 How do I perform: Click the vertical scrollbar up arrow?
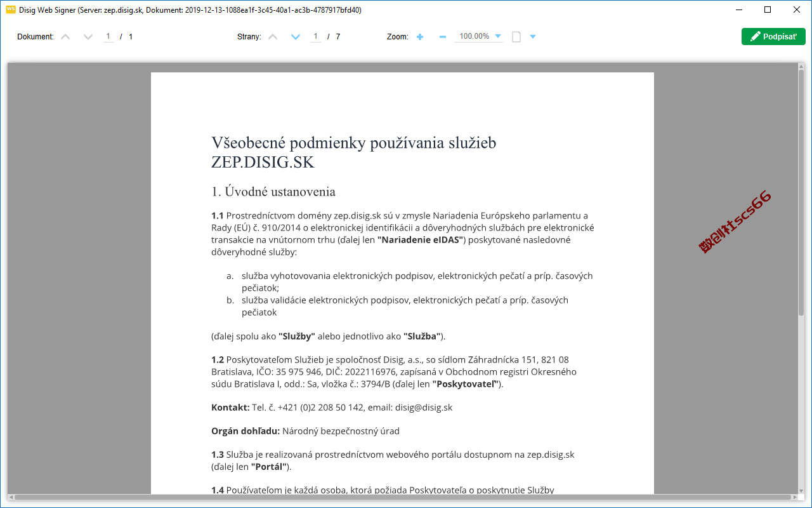click(x=801, y=66)
